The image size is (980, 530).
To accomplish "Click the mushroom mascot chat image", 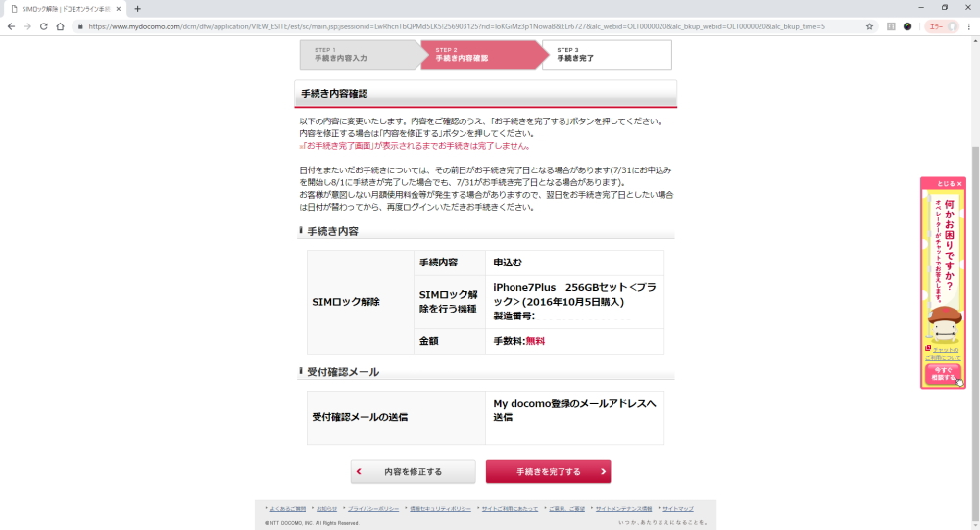I will 944,323.
